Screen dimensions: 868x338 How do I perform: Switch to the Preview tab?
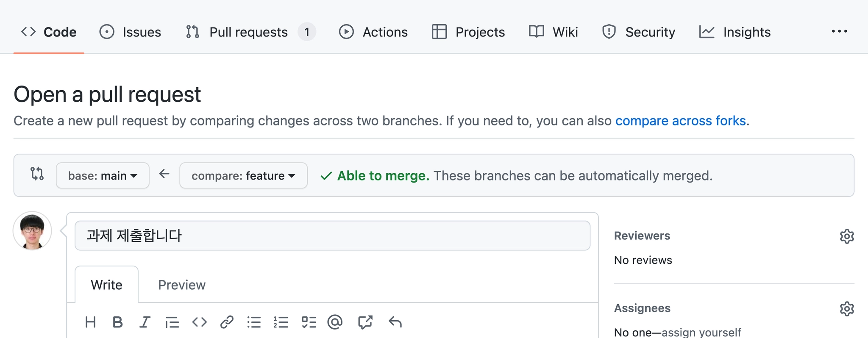tap(182, 285)
